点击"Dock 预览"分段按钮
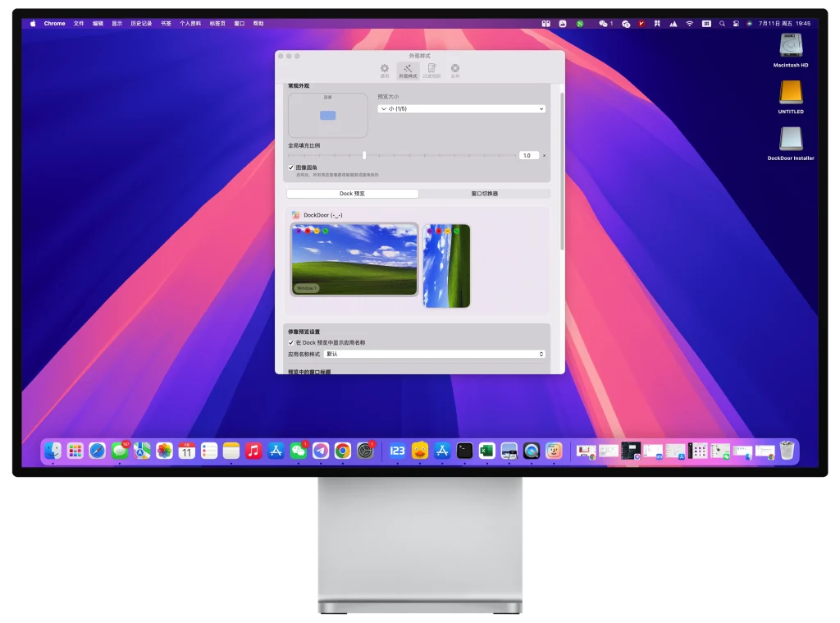Screen dimensions: 840x623 click(354, 194)
